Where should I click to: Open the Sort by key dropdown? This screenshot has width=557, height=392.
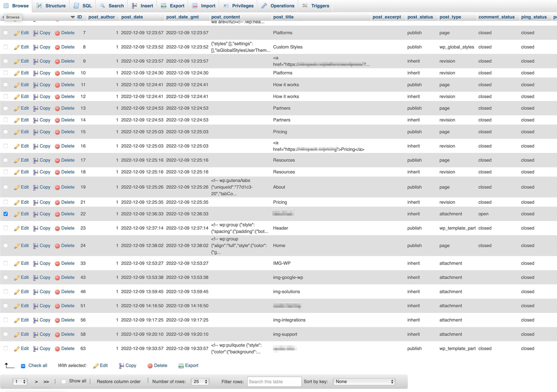tap(364, 382)
